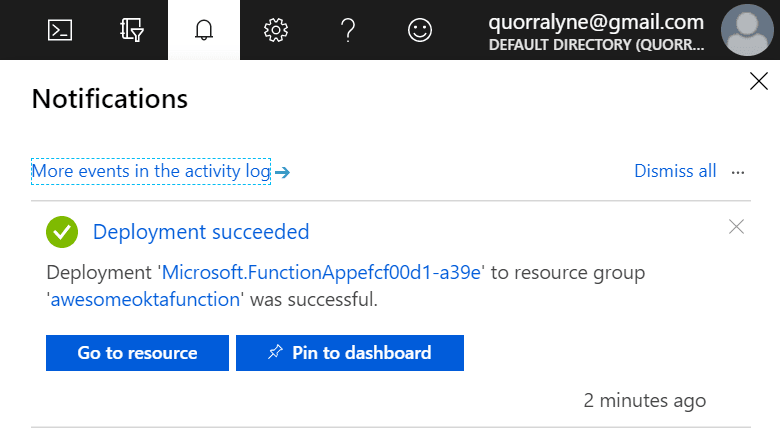
Task: Open the account menu for quorralyne@gmail.com
Action: 595,30
